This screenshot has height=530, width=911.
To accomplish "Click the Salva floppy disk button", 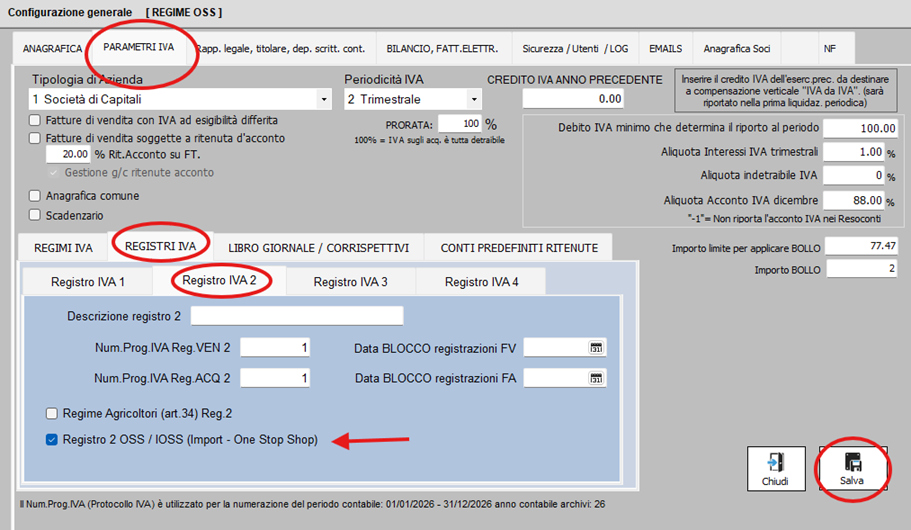I will [x=853, y=468].
